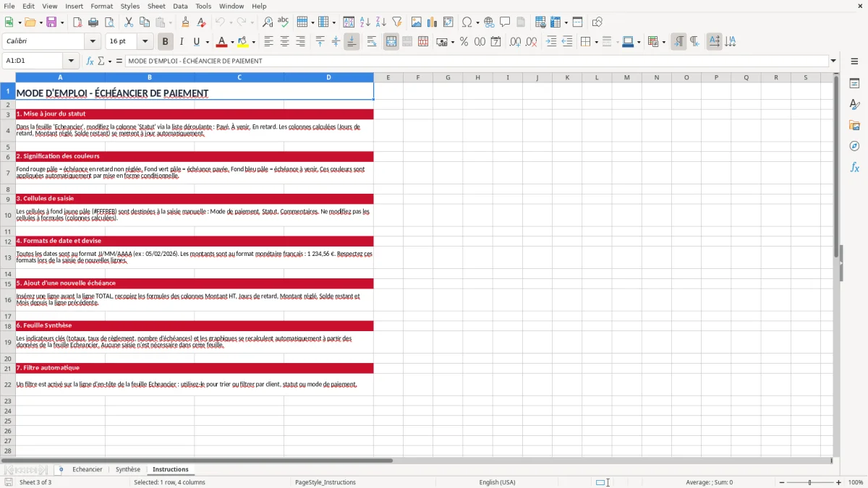The width and height of the screenshot is (868, 488).
Task: Toggle Align Bottom vertical alignment
Action: (x=352, y=42)
